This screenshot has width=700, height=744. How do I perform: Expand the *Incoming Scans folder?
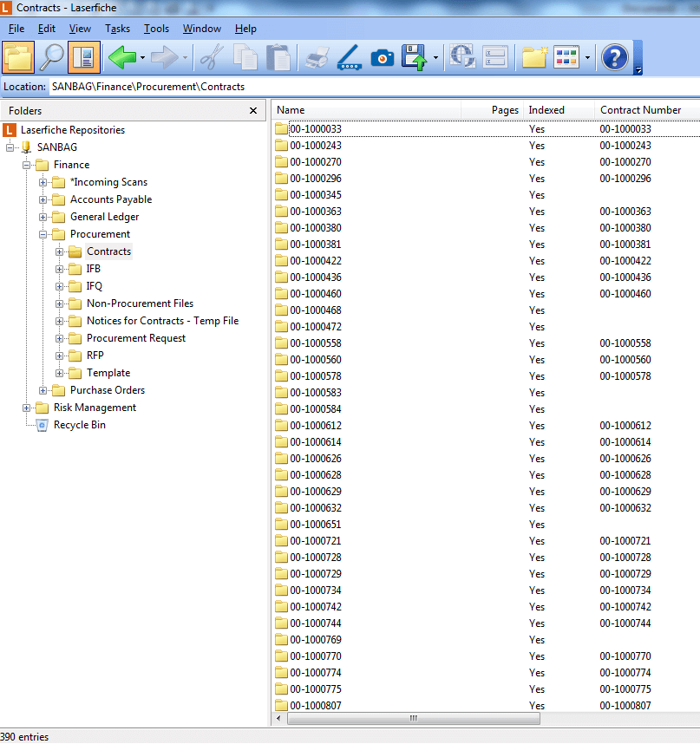click(43, 182)
